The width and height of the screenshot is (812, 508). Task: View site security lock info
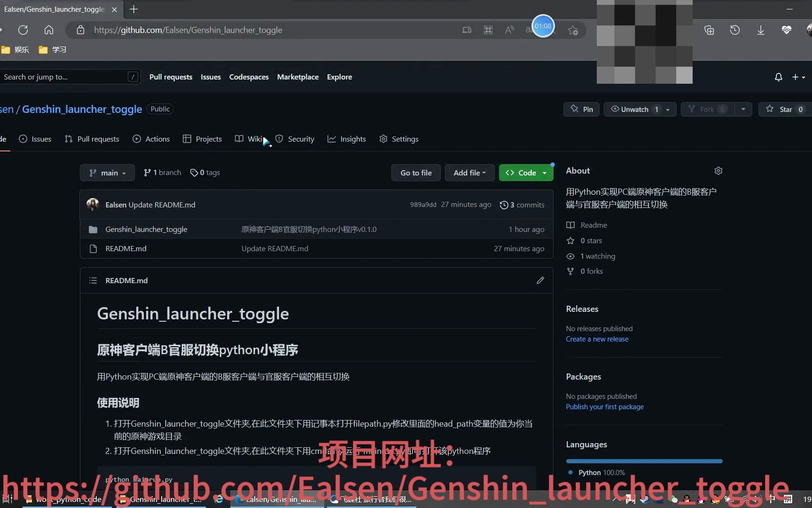point(81,30)
